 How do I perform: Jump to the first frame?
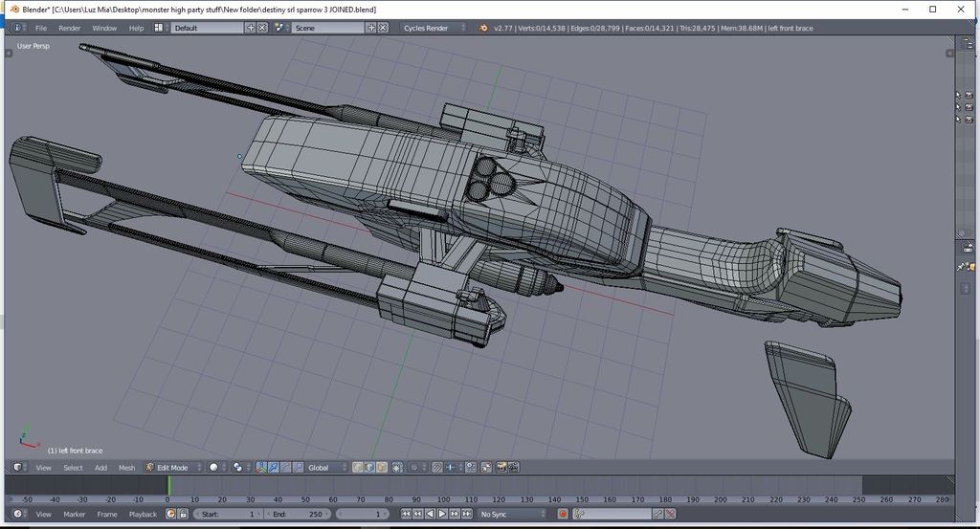coord(406,514)
